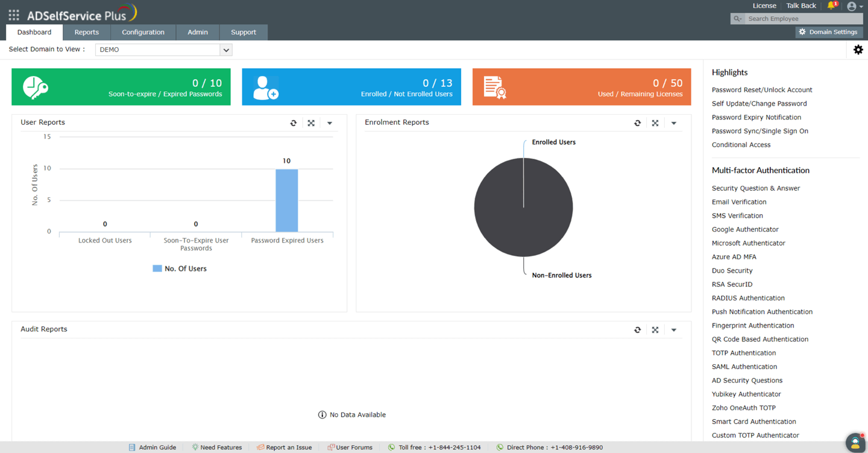Open the User Reports options dropdown arrow

coord(330,123)
